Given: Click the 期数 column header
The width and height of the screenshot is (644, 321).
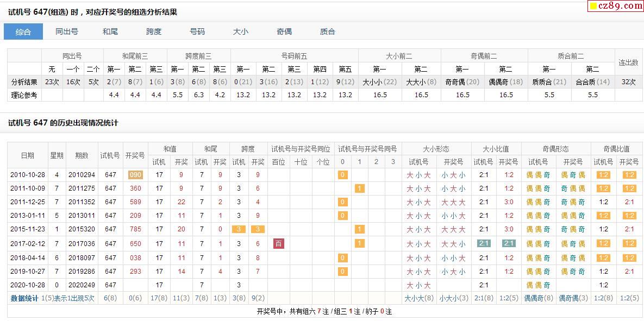Looking at the screenshot, I should [x=82, y=155].
